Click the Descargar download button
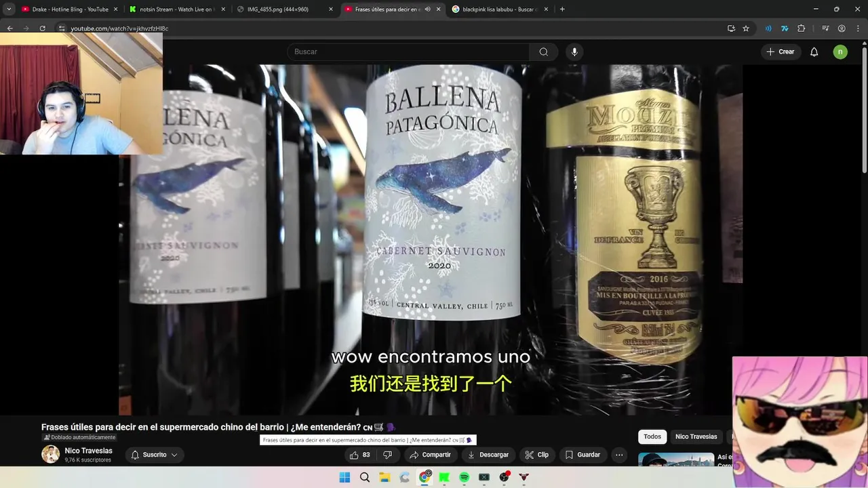 click(488, 455)
